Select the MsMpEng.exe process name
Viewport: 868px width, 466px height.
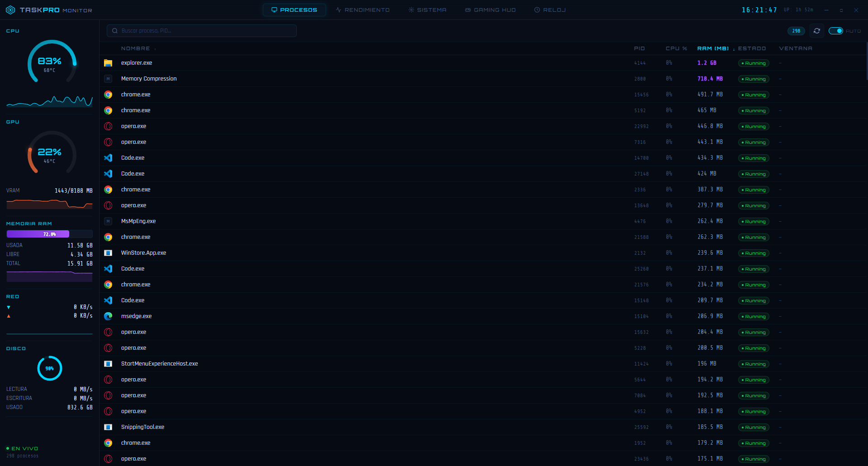pyautogui.click(x=138, y=221)
